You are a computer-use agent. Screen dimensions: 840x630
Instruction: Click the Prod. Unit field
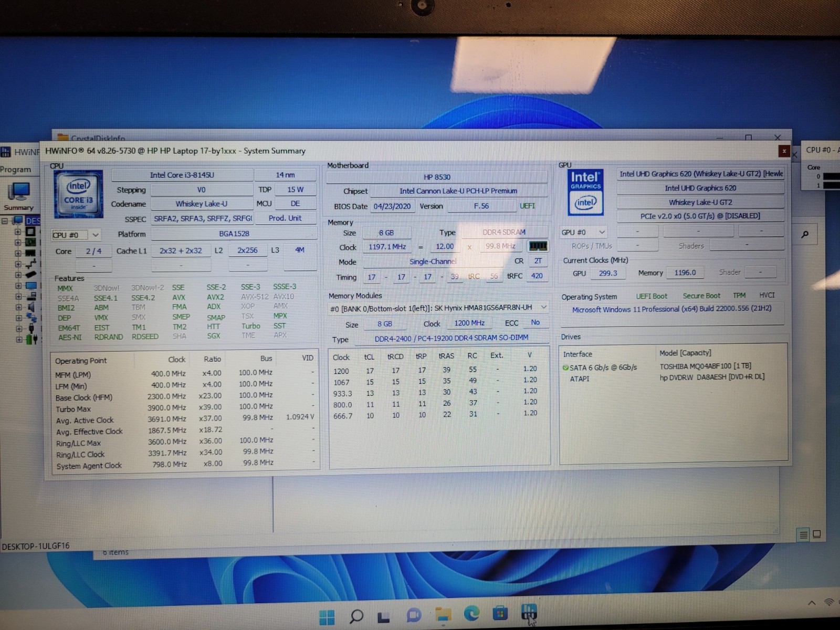pos(285,218)
